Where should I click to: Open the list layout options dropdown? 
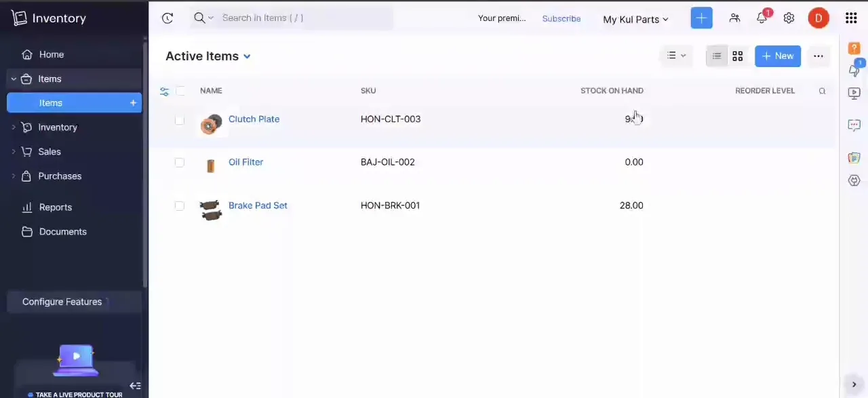[676, 56]
